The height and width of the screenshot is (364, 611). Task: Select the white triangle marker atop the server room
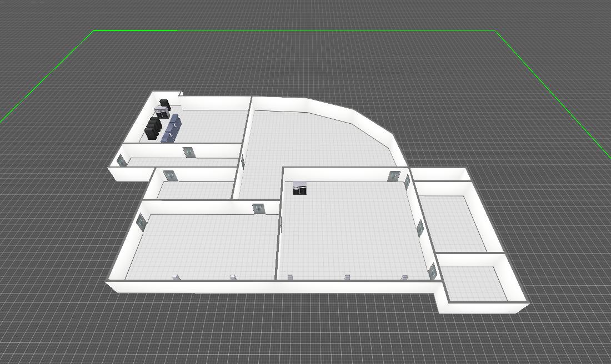coord(181,94)
